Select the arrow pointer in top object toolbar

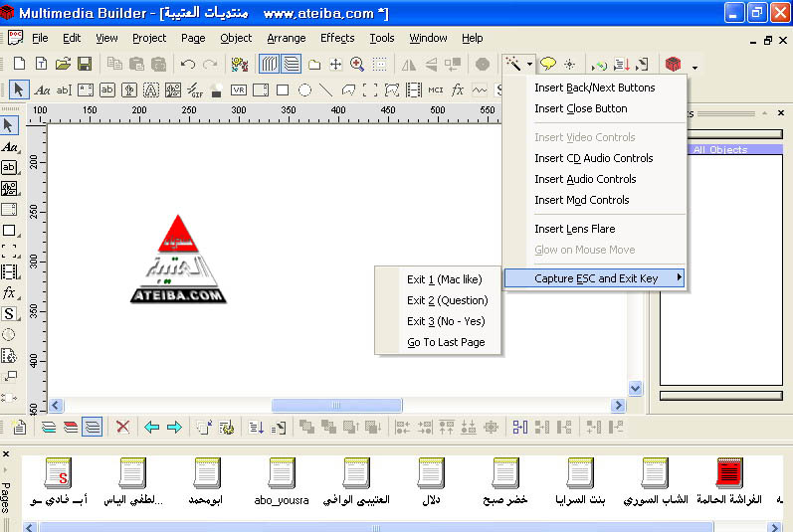(x=19, y=89)
